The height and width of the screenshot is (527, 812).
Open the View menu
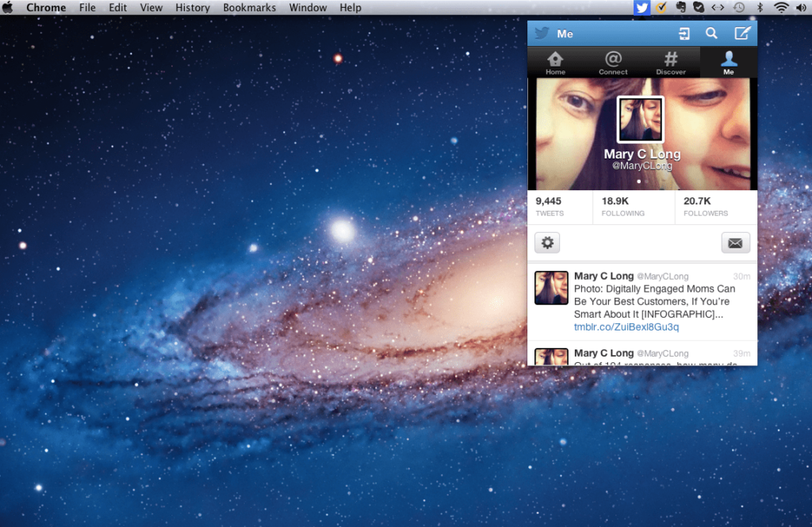[x=151, y=7]
